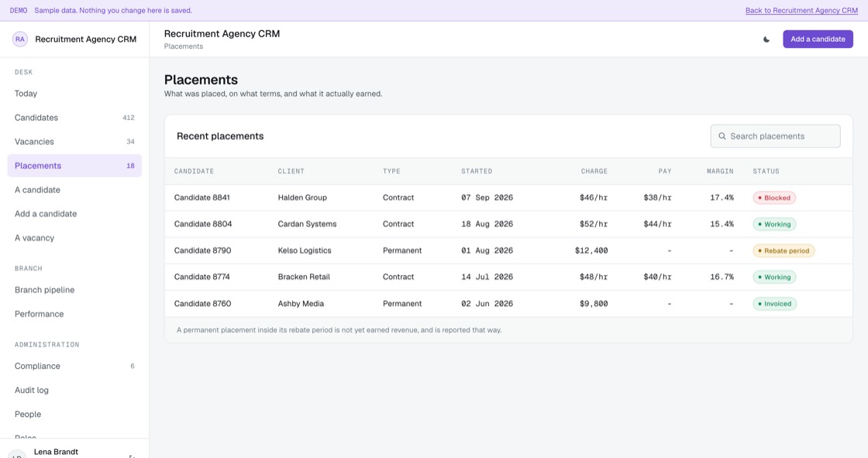Screen dimensions: 868x458
Task: Toggle dark mode with the moon icon
Action: (x=766, y=40)
